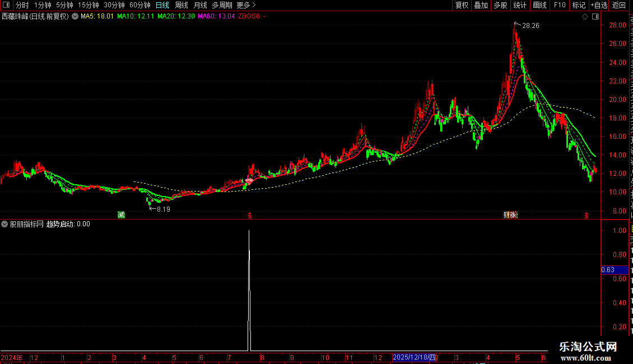Click the 标记 mark button

pos(579,5)
